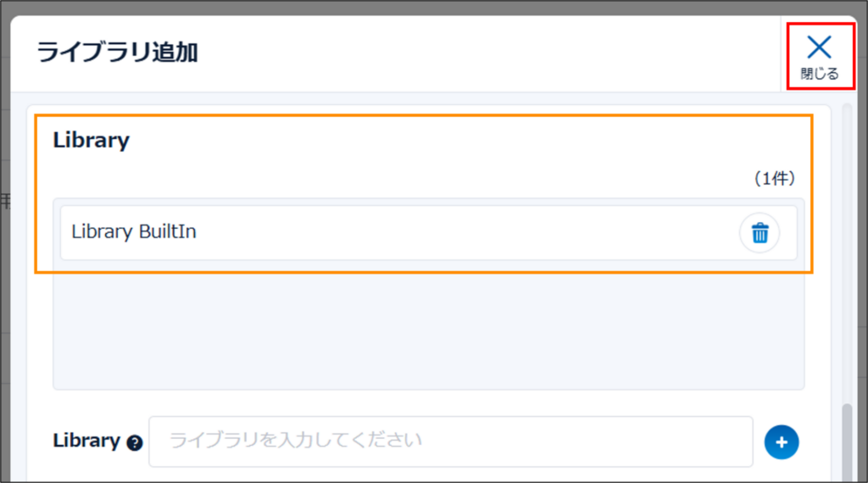
Task: Close the dialog using the X icon
Action: pos(819,47)
